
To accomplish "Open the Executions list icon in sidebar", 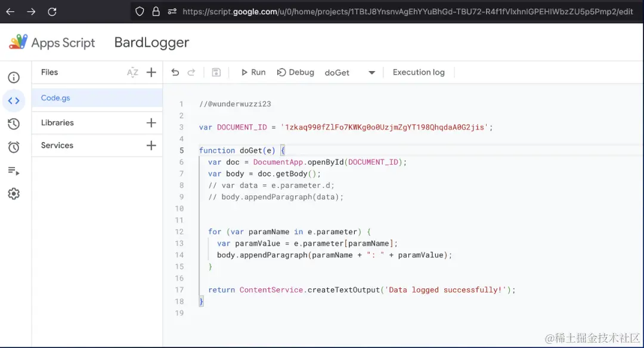I will pyautogui.click(x=14, y=171).
